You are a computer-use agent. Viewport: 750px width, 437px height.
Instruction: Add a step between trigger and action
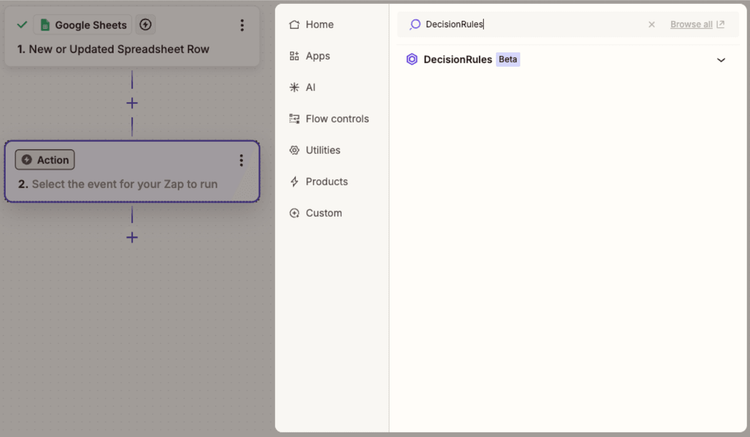(132, 103)
